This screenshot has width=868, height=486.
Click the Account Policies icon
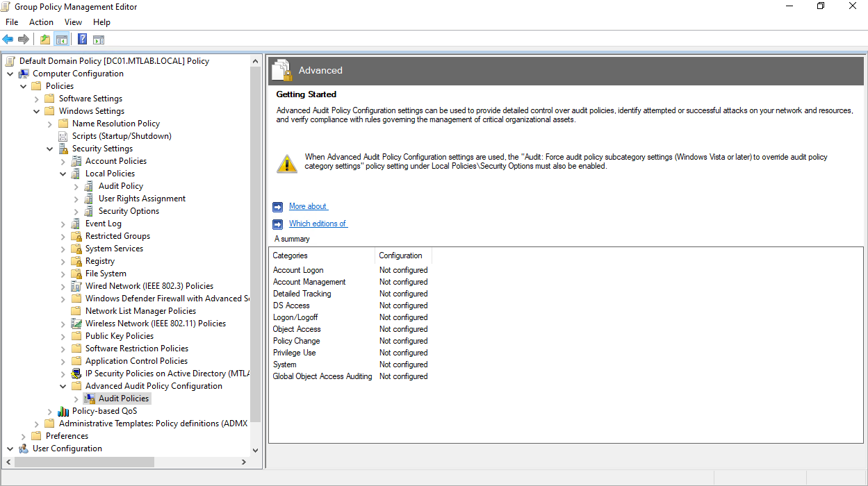[x=76, y=161]
